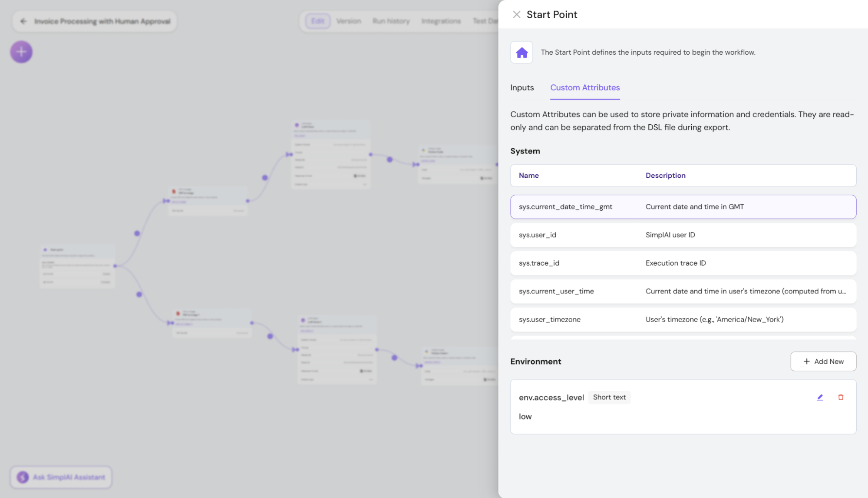
Task: Select the Custom Attributes tab
Action: tap(585, 88)
